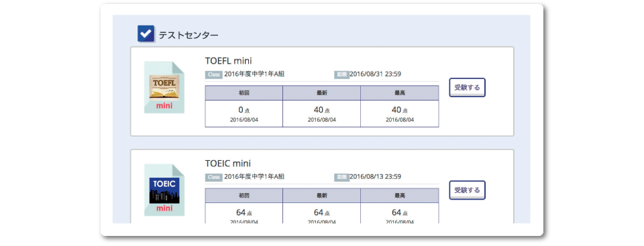Select TOEFL latest score 40点 cell
The image size is (644, 246).
pyautogui.click(x=321, y=114)
